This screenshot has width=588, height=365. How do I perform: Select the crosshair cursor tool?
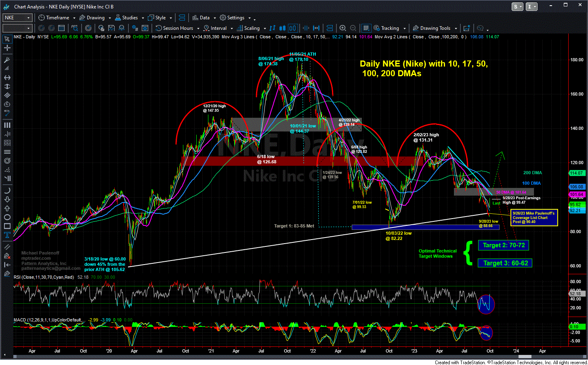coord(7,48)
